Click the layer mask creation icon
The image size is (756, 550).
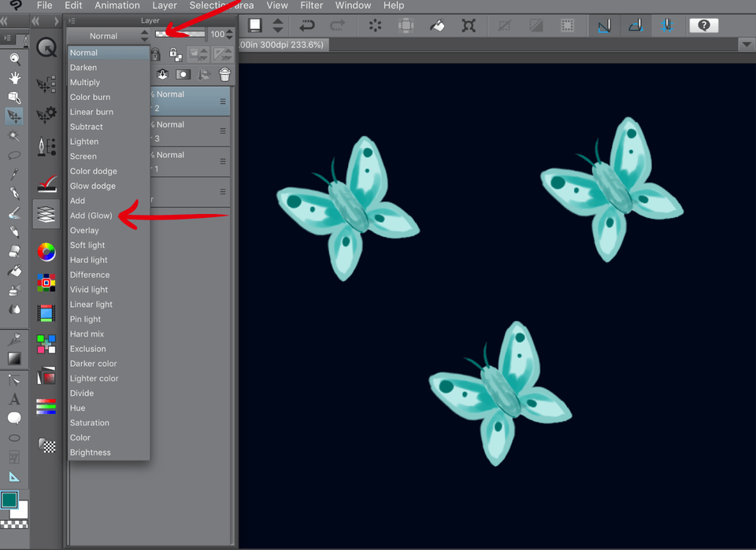[183, 74]
